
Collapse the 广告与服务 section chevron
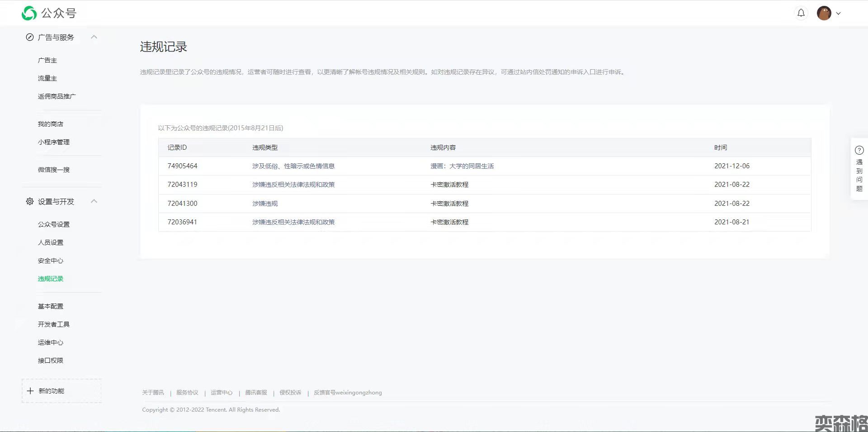(x=94, y=37)
